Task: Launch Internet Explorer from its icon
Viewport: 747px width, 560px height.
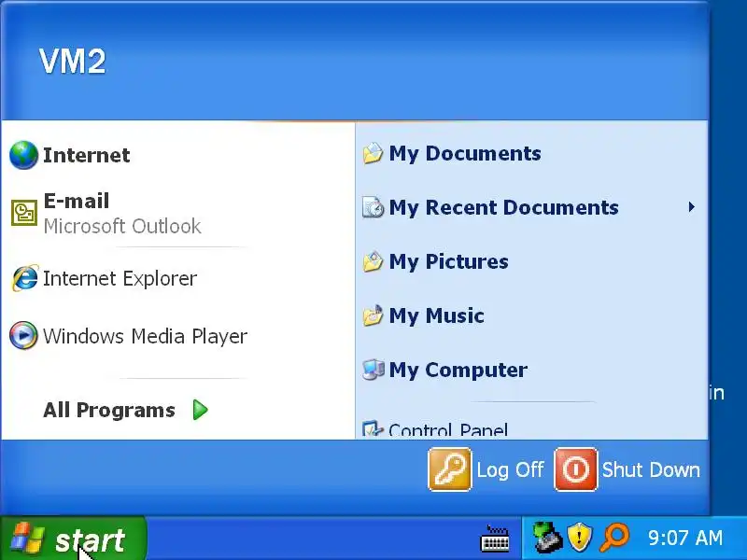Action: click(25, 278)
